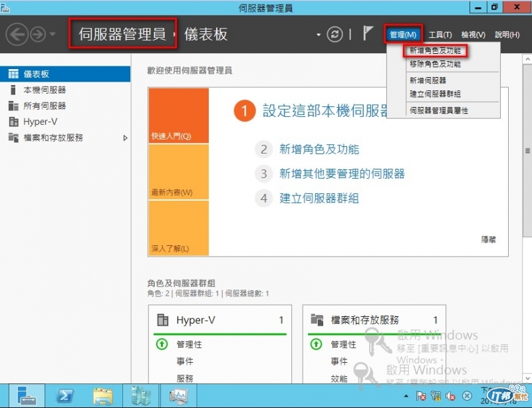Click the 新增其他要管理的伺服器 link
Screen dimensions: 532x408
point(342,174)
